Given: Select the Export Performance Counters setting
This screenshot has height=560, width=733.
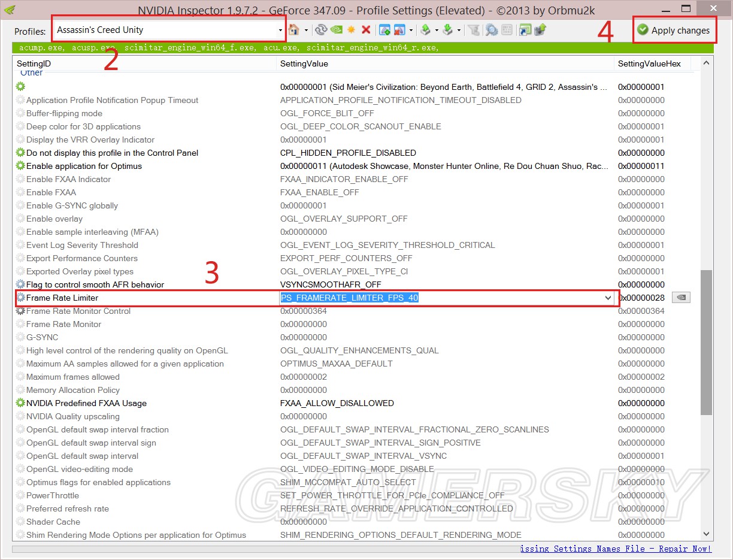Looking at the screenshot, I should coord(82,258).
